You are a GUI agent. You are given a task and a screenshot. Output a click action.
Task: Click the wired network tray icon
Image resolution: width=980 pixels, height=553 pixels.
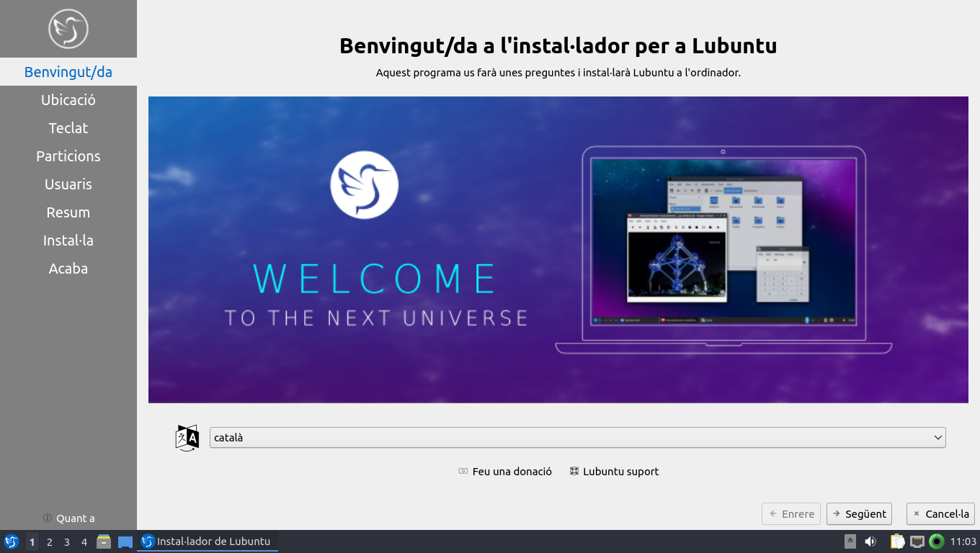coord(917,541)
